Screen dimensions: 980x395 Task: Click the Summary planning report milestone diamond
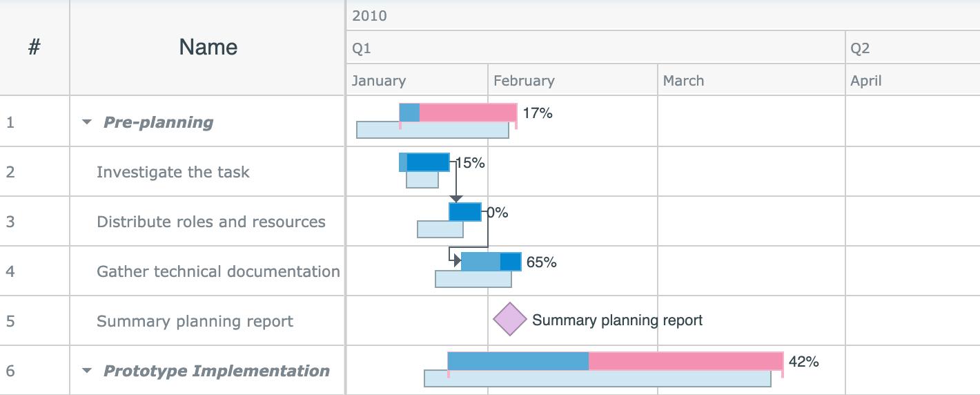click(510, 319)
